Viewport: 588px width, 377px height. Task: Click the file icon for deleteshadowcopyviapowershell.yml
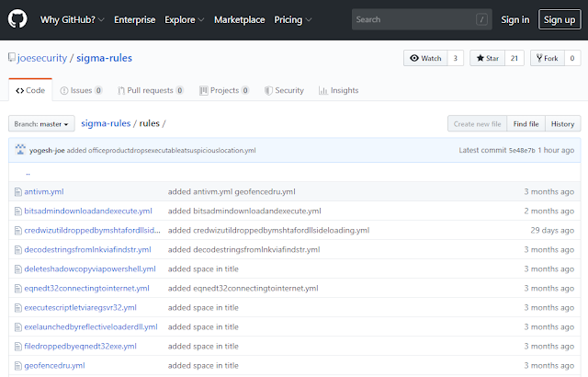coord(18,269)
